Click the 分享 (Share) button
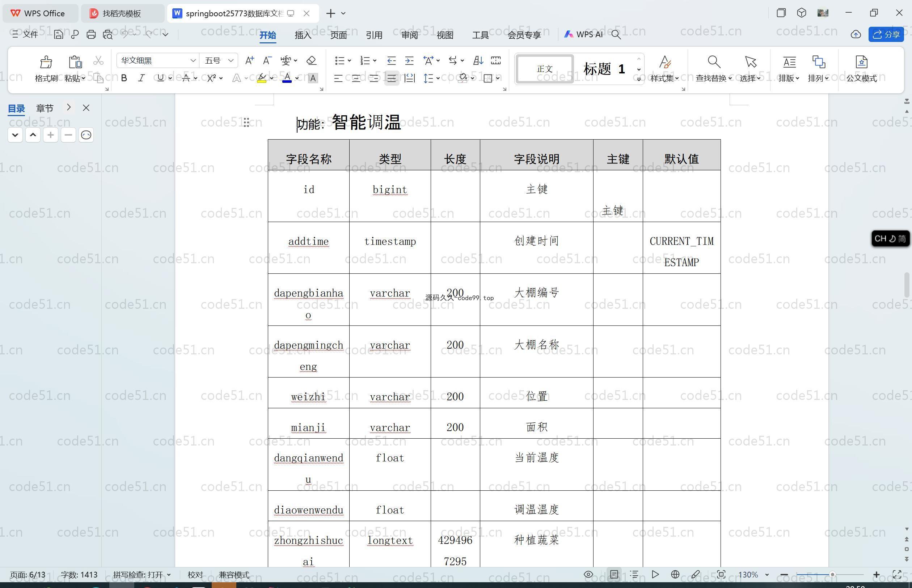The width and height of the screenshot is (912, 588). [x=886, y=34]
